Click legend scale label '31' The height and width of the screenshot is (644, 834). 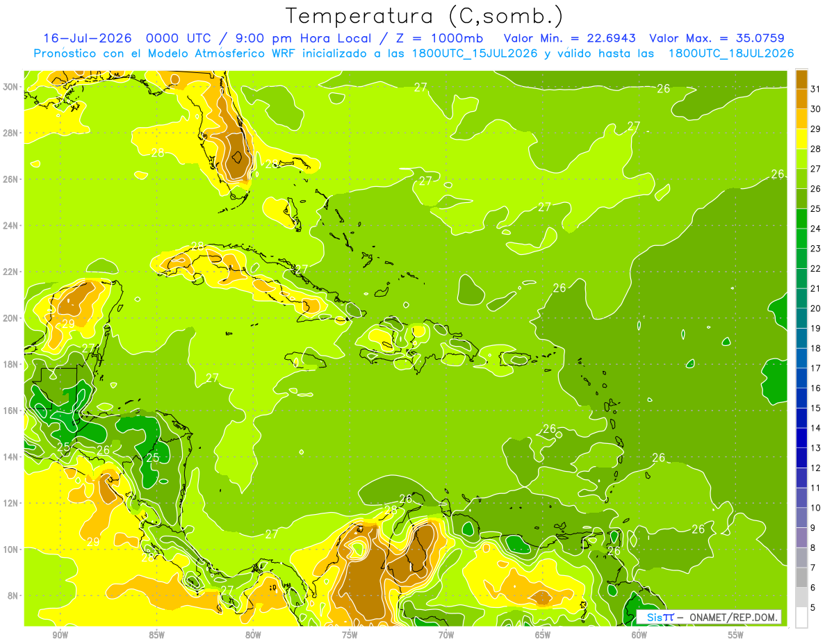tap(816, 89)
